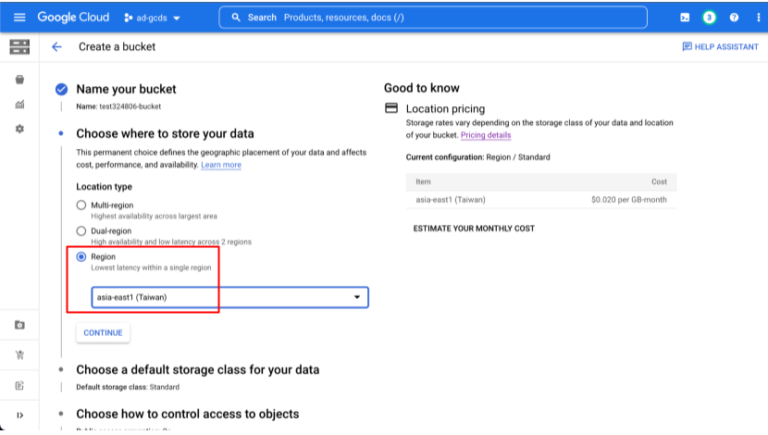The height and width of the screenshot is (435, 768).
Task: Open the Marketplace cart sidebar icon
Action: point(20,355)
